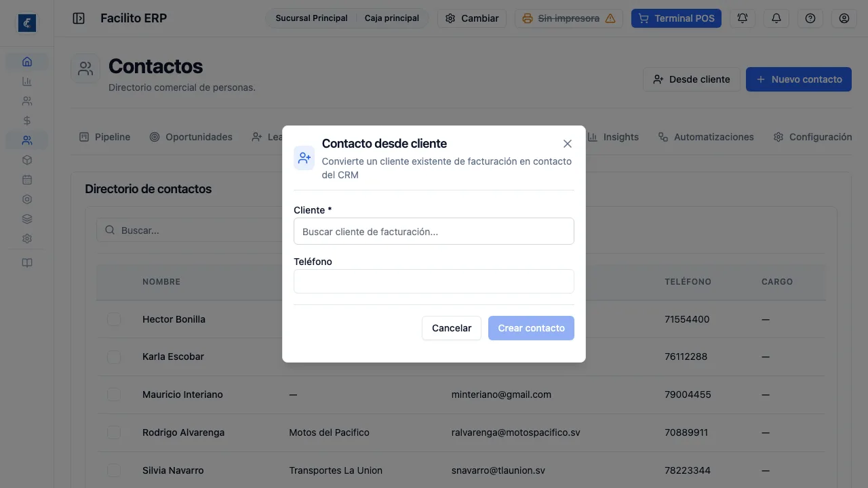
Task: Open the home icon in sidebar
Action: (x=27, y=62)
